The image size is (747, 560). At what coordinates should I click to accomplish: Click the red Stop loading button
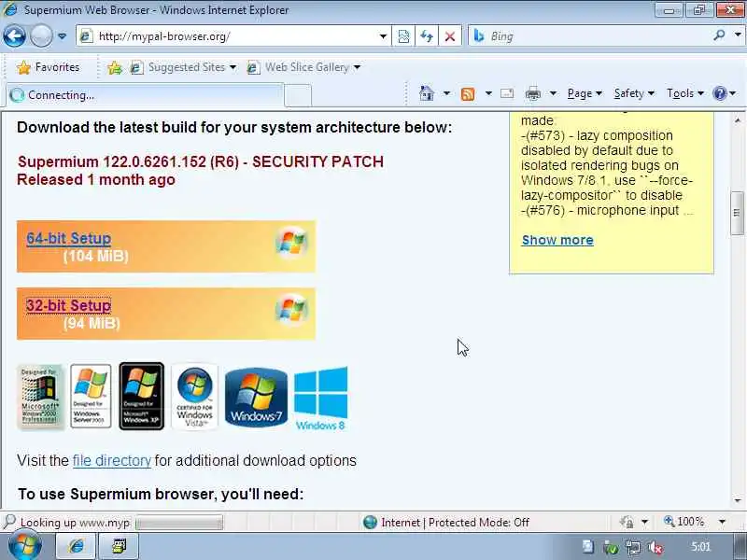coord(449,36)
